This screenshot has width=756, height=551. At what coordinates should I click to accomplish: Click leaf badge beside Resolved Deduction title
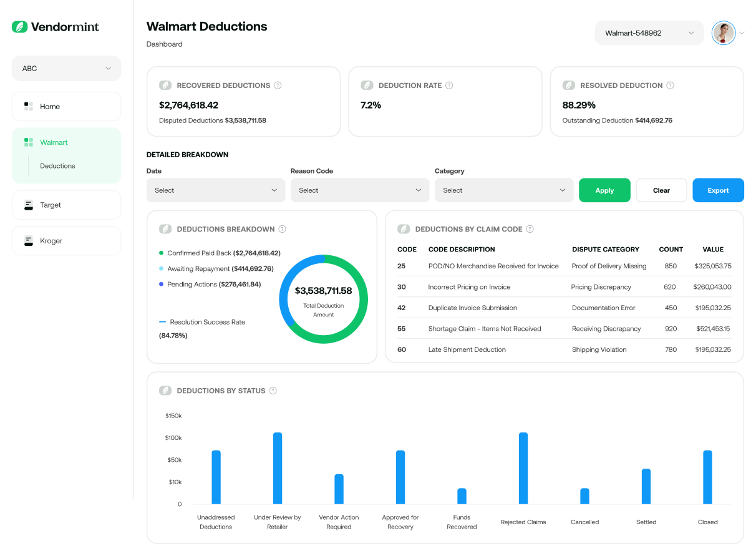pyautogui.click(x=569, y=85)
